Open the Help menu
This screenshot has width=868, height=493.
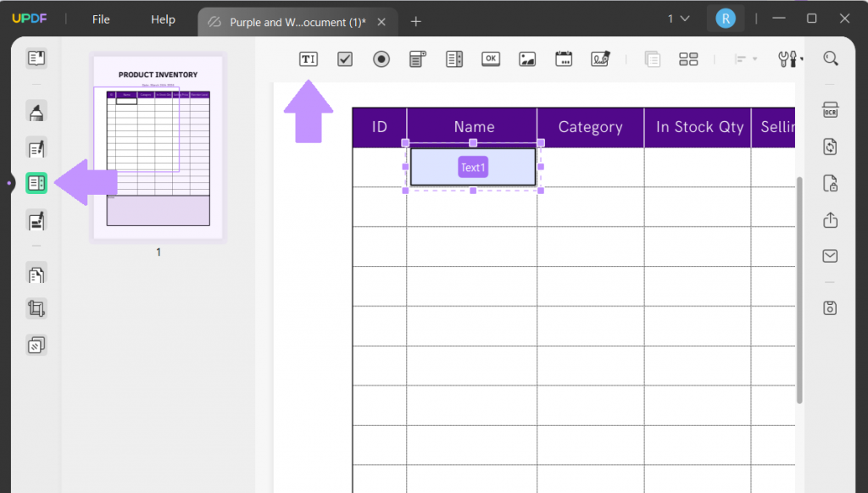tap(162, 19)
